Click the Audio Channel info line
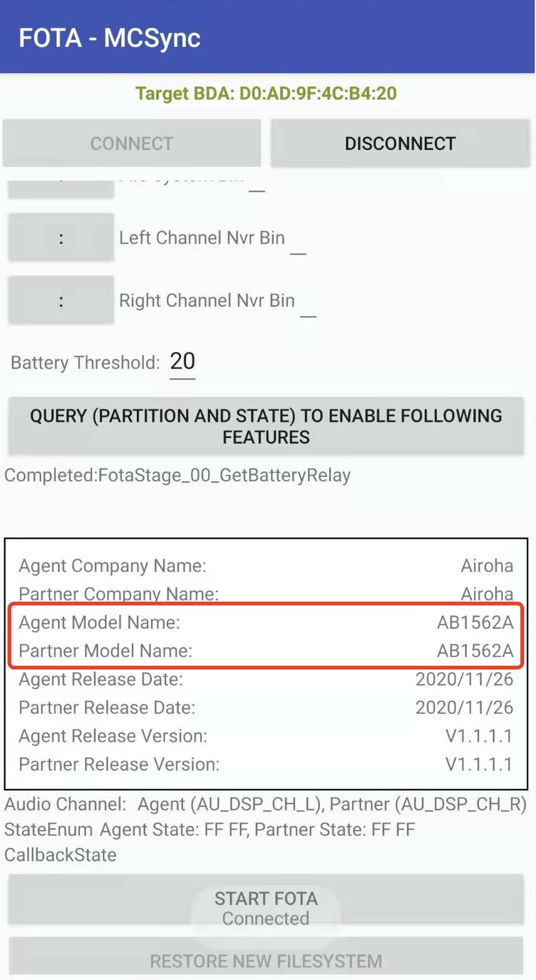The image size is (536, 980). point(266,804)
